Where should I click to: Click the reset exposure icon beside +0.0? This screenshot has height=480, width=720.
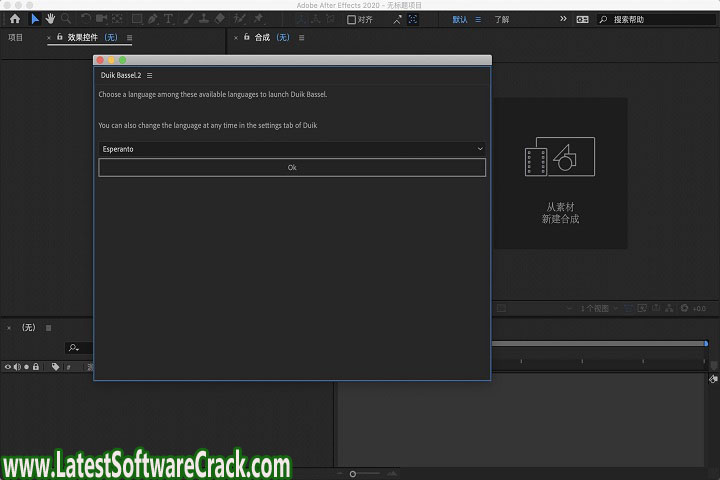pos(684,308)
